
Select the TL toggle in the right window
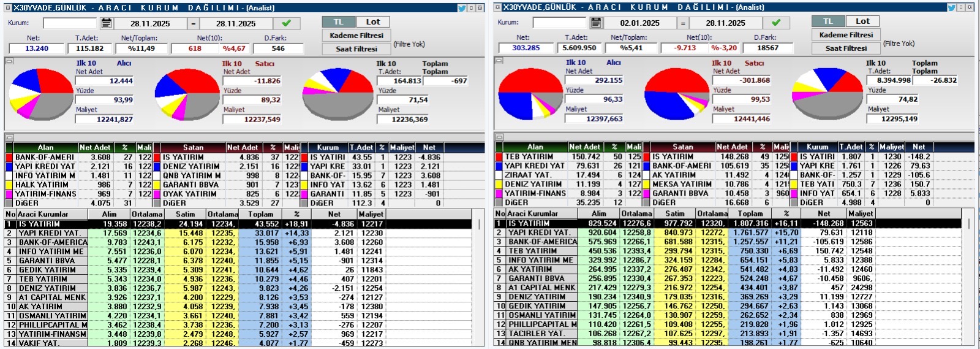827,21
